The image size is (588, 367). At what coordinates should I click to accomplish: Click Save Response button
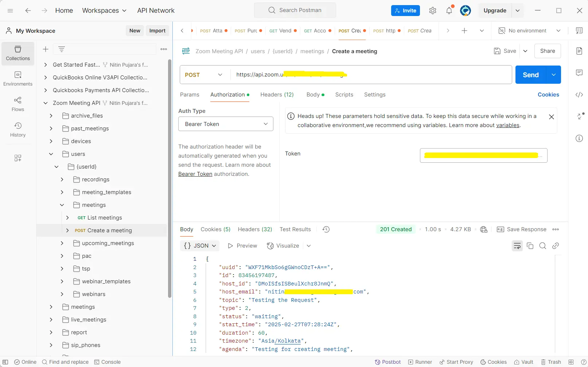[x=522, y=229]
